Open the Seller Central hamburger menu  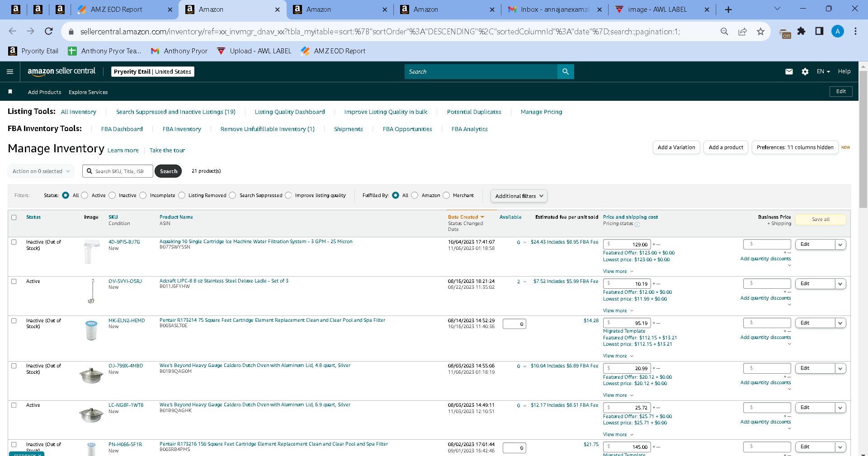pos(10,71)
